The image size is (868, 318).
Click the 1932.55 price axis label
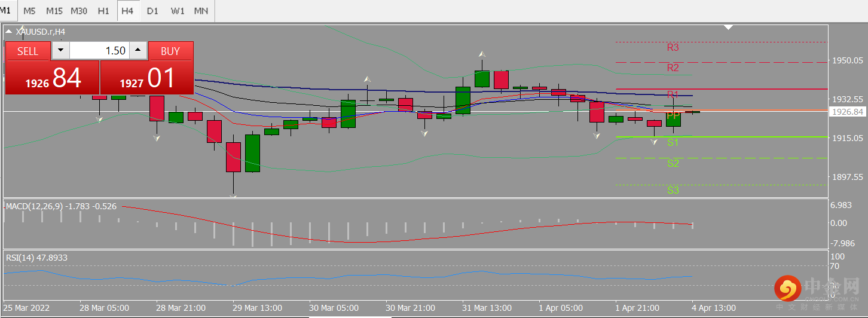pos(848,99)
